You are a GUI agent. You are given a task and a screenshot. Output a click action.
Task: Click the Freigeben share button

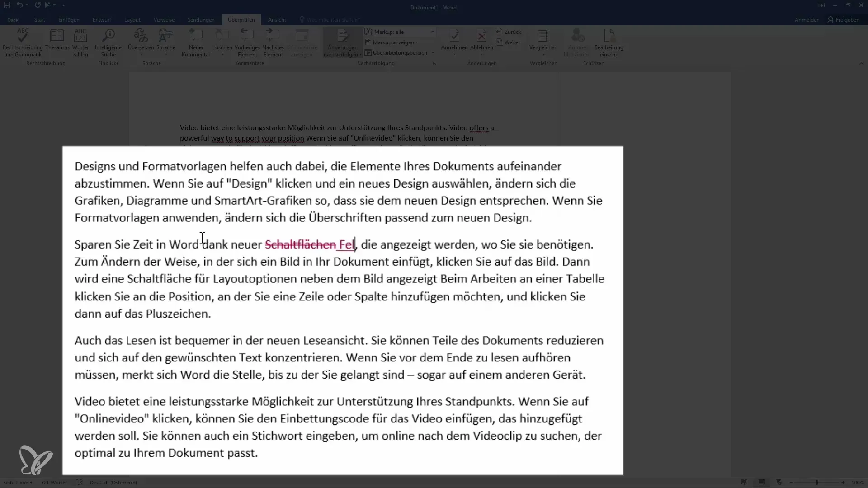pyautogui.click(x=843, y=20)
